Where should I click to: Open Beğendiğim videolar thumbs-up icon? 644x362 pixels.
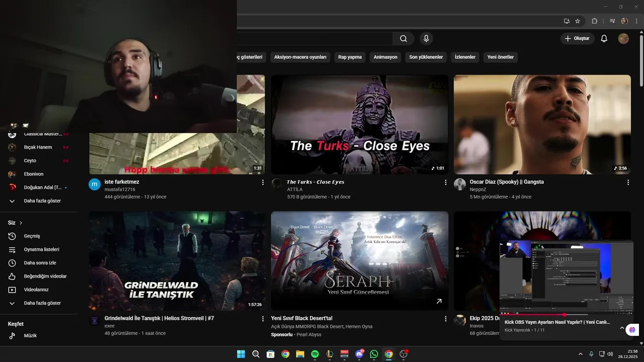pyautogui.click(x=13, y=277)
